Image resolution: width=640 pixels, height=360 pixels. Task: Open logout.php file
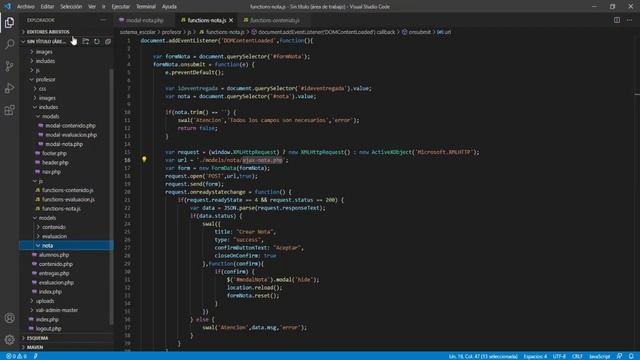[x=48, y=329]
